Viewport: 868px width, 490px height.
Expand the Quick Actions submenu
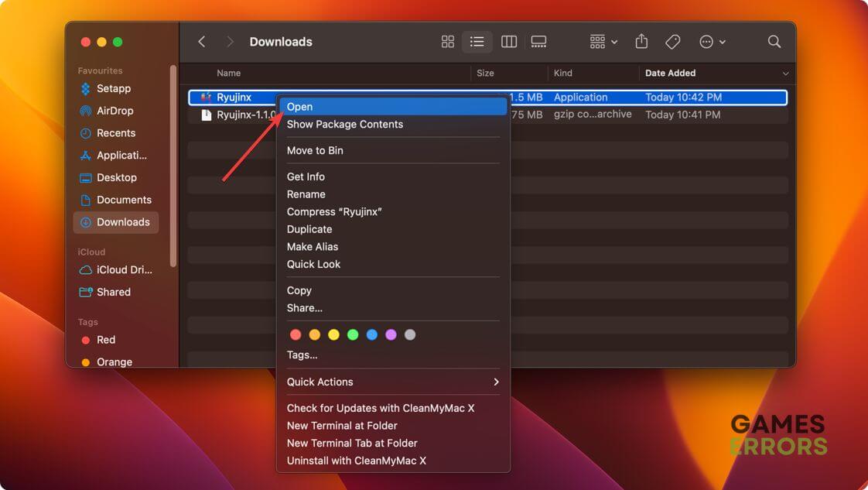pyautogui.click(x=393, y=382)
